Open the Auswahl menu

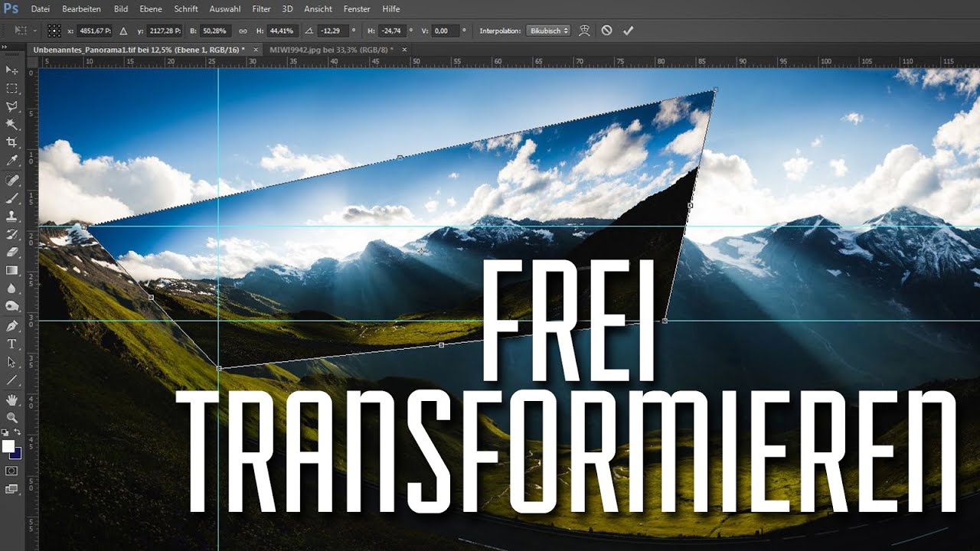(x=225, y=8)
